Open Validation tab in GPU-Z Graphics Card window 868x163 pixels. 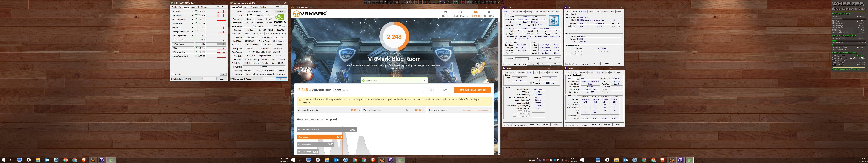264,7
